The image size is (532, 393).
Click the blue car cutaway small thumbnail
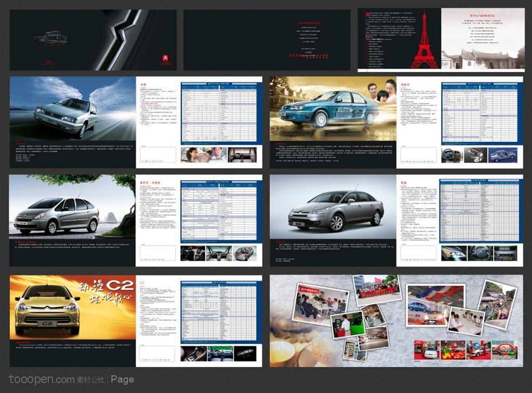(503, 155)
